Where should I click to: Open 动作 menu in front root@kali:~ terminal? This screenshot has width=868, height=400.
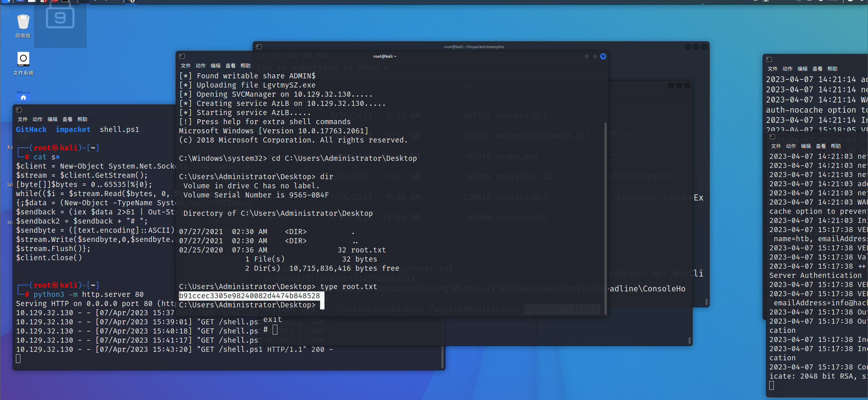(x=200, y=66)
